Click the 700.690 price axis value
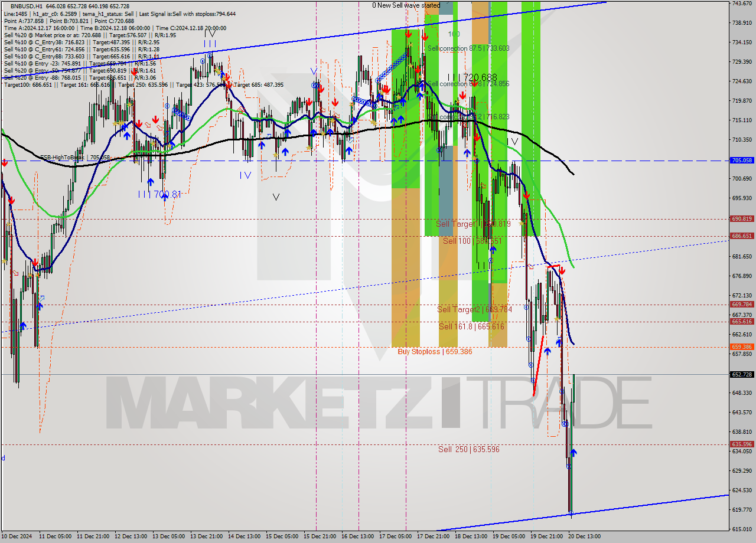This screenshot has height=543, width=756. [742, 179]
